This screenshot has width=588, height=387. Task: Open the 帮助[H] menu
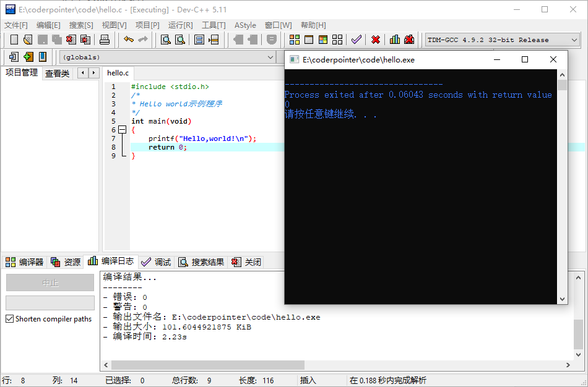tap(313, 25)
